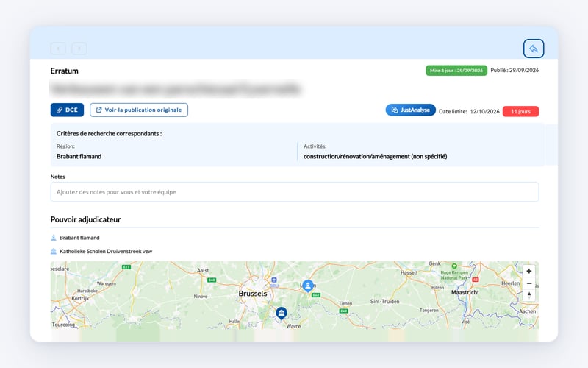The height and width of the screenshot is (368, 588).
Task: Click 'Brussels' label on the map
Action: tap(253, 293)
